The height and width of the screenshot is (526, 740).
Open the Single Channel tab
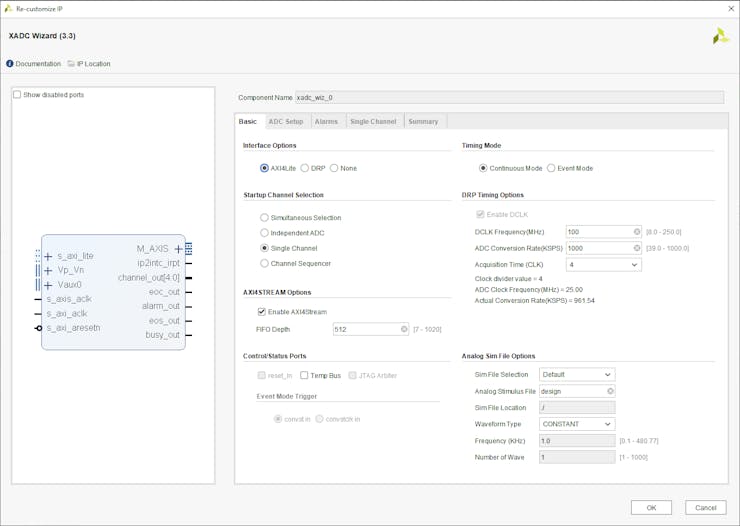373,121
